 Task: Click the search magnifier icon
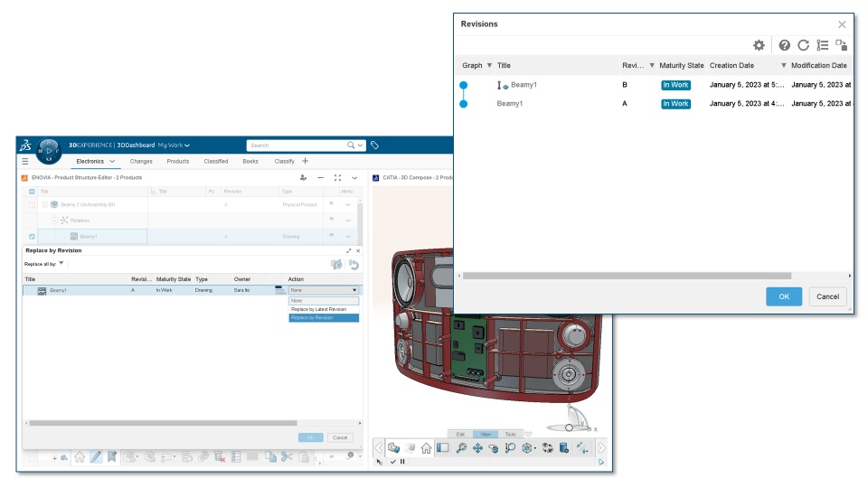(351, 145)
